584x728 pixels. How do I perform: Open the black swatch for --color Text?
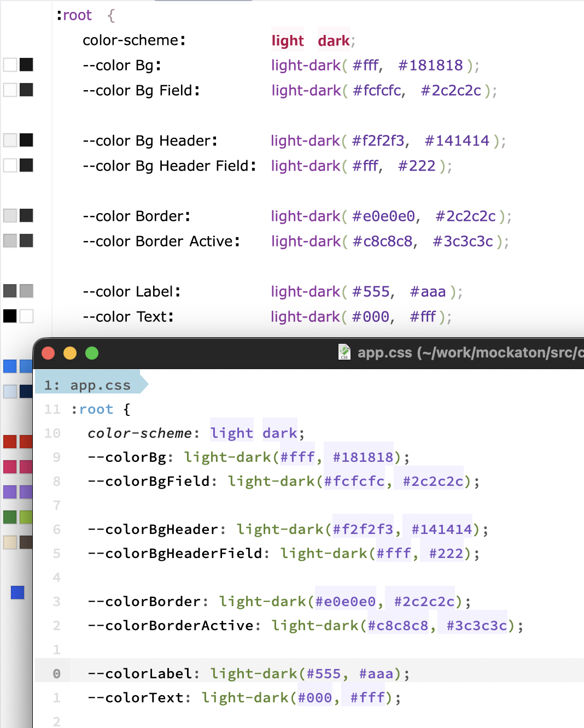[10, 316]
